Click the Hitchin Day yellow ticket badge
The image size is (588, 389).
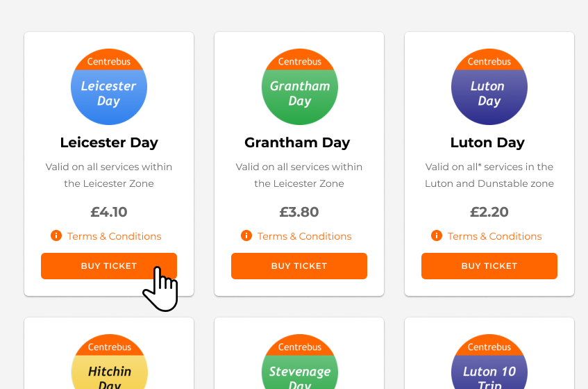click(x=109, y=365)
